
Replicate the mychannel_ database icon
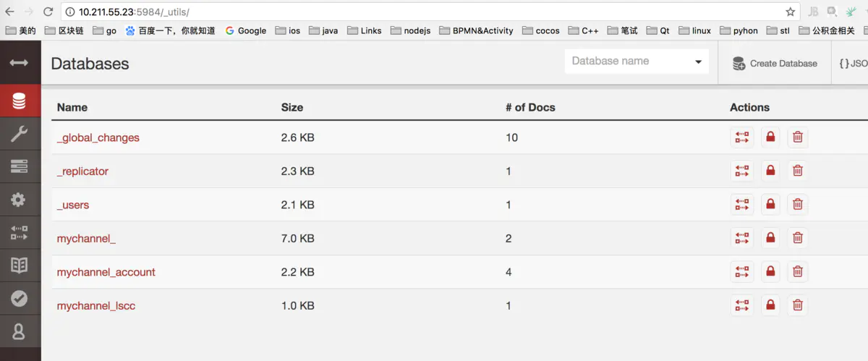point(742,237)
